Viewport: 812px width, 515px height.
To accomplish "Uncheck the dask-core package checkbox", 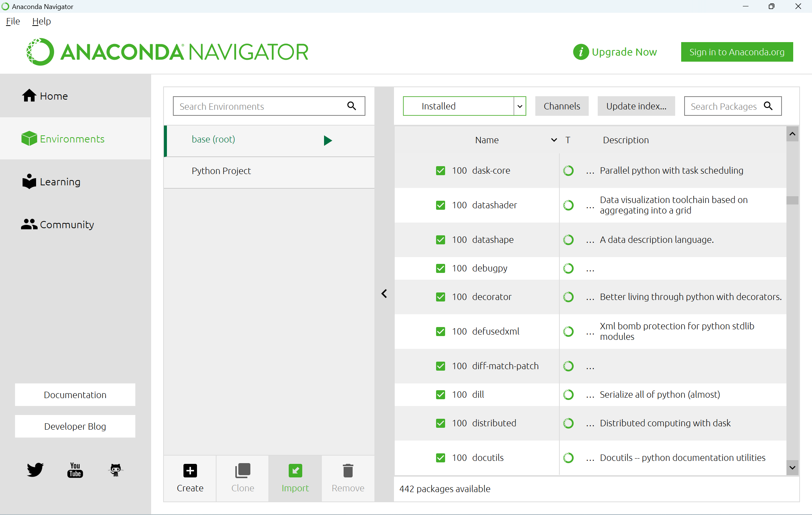I will 440,171.
